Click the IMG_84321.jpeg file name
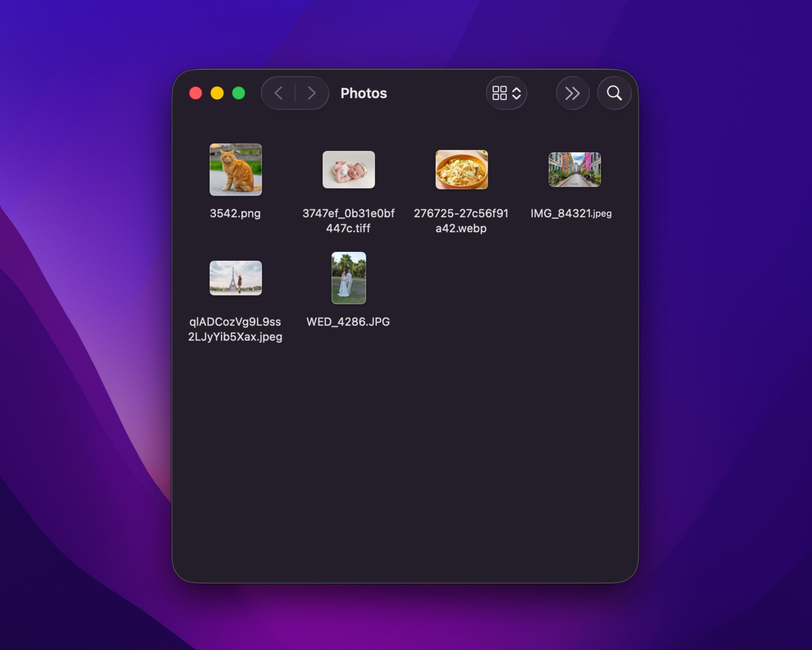The width and height of the screenshot is (812, 650). click(x=571, y=213)
